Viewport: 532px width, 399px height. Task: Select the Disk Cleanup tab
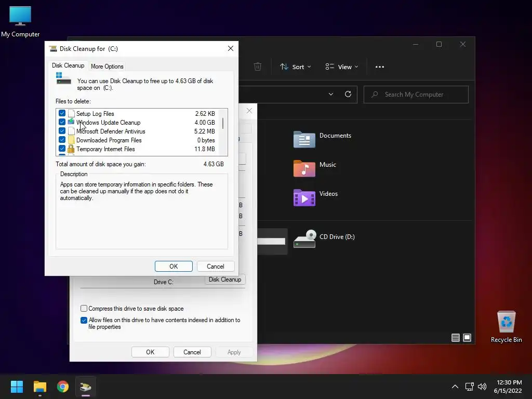click(68, 65)
